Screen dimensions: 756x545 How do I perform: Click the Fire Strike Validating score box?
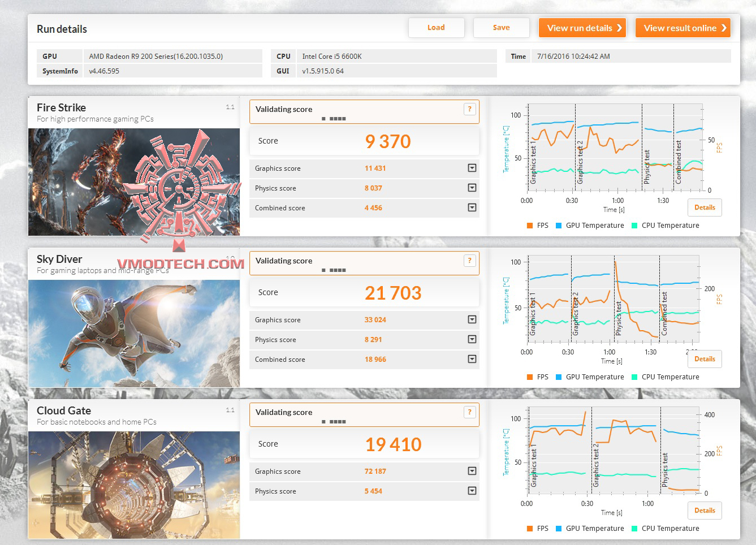point(364,111)
